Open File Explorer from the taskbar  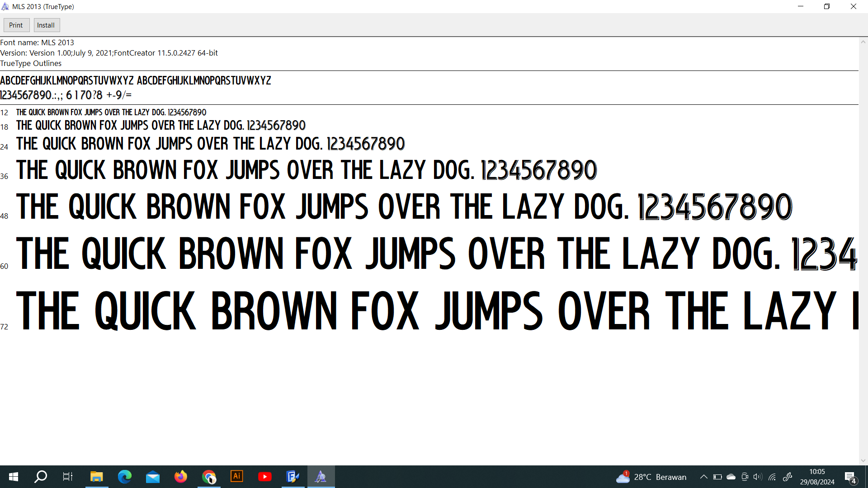[96, 477]
